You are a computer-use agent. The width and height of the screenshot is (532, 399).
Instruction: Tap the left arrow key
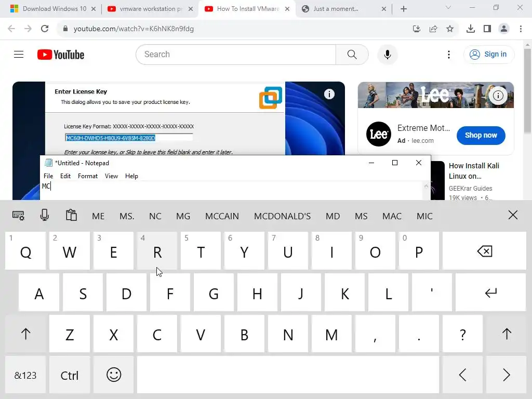click(x=462, y=375)
